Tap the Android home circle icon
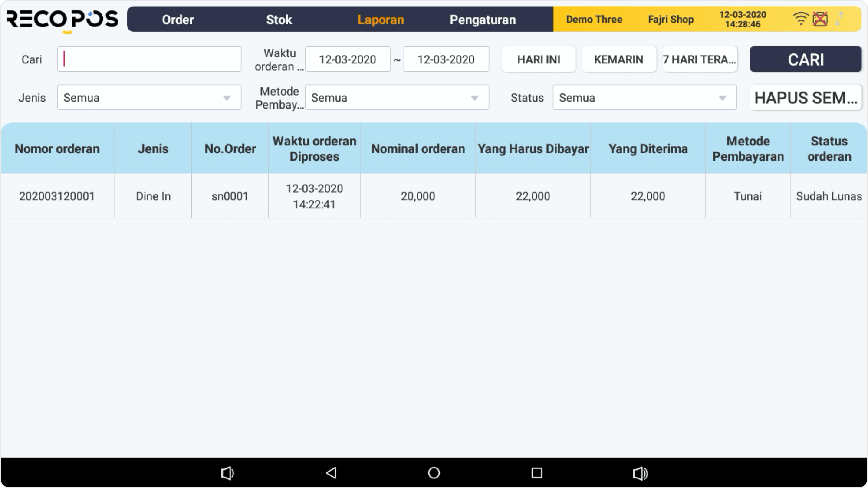Screen dimensions: 868x488 pos(434,473)
